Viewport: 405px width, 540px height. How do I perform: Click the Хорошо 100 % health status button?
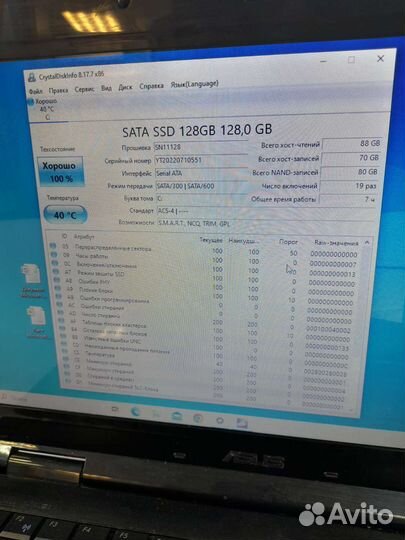tap(61, 172)
